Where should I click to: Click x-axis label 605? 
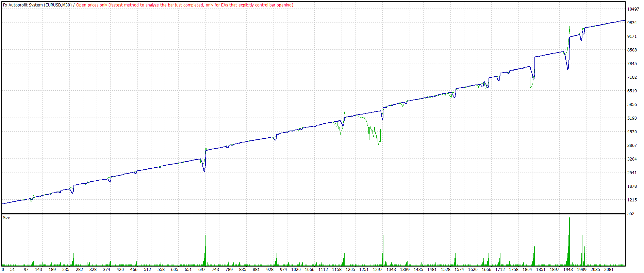[175, 270]
